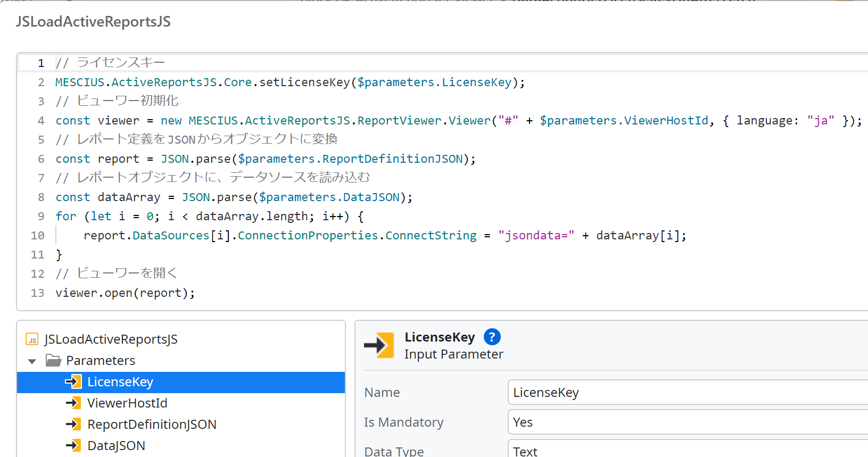Click the レポート定義をJSON comment on line 5

click(196, 139)
